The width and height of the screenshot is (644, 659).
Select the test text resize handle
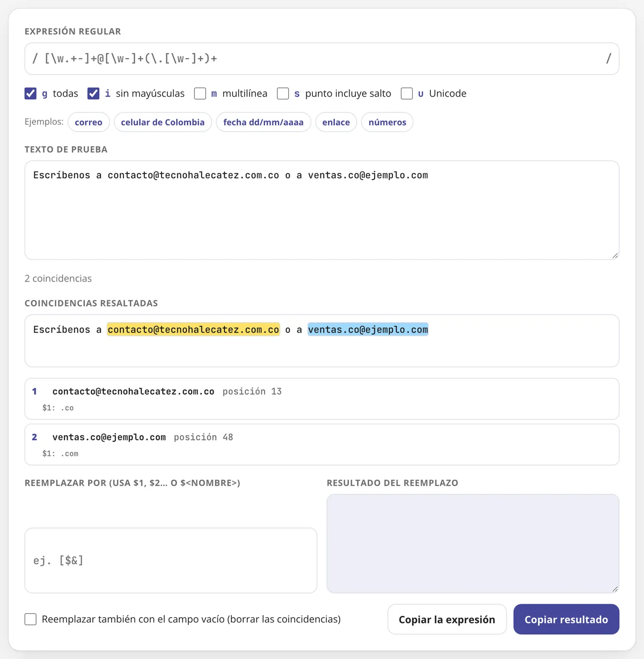pyautogui.click(x=615, y=256)
